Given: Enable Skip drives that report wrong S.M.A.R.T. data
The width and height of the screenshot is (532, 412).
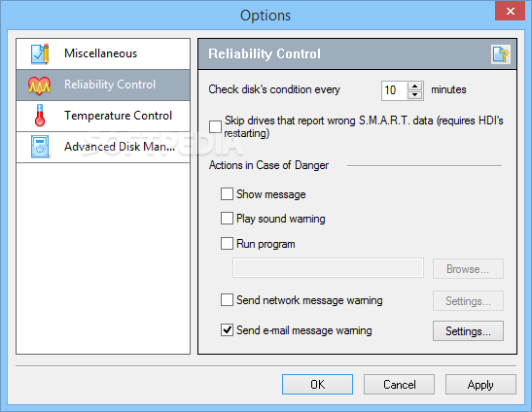Looking at the screenshot, I should click(x=215, y=127).
